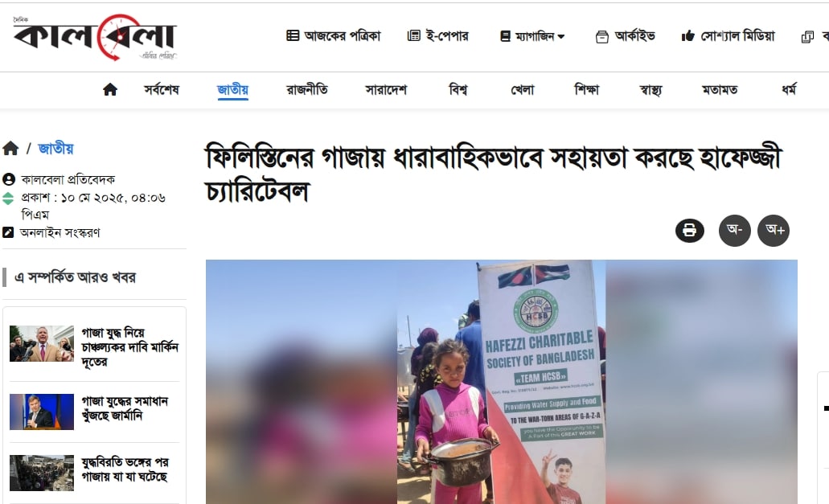Open the মতামত section
829x504 pixels.
(x=720, y=90)
